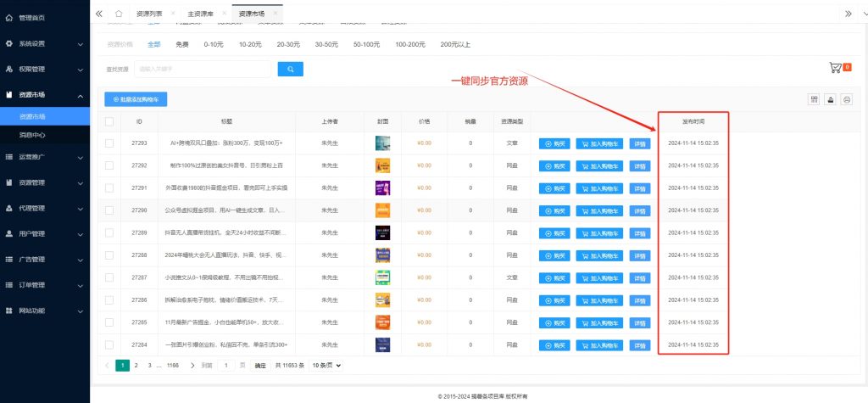
Task: Click the cover thumbnail of row 27287
Action: (x=382, y=277)
